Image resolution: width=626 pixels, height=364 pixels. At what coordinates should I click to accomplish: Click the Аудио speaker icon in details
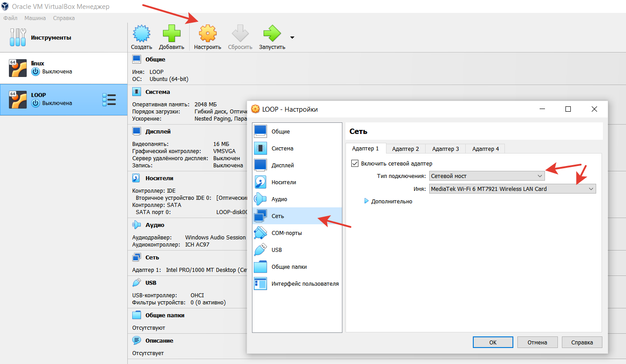(137, 225)
